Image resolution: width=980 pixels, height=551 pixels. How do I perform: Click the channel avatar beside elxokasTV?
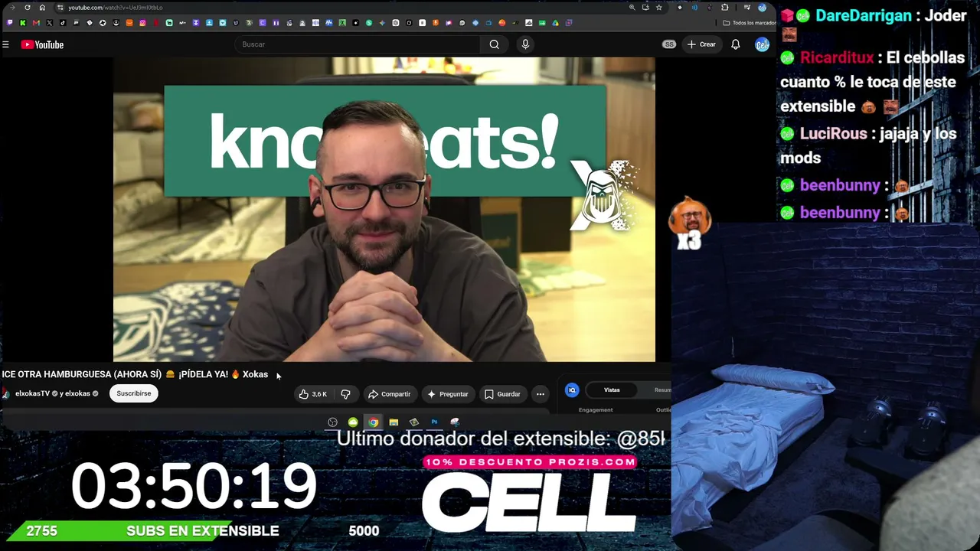pyautogui.click(x=5, y=393)
